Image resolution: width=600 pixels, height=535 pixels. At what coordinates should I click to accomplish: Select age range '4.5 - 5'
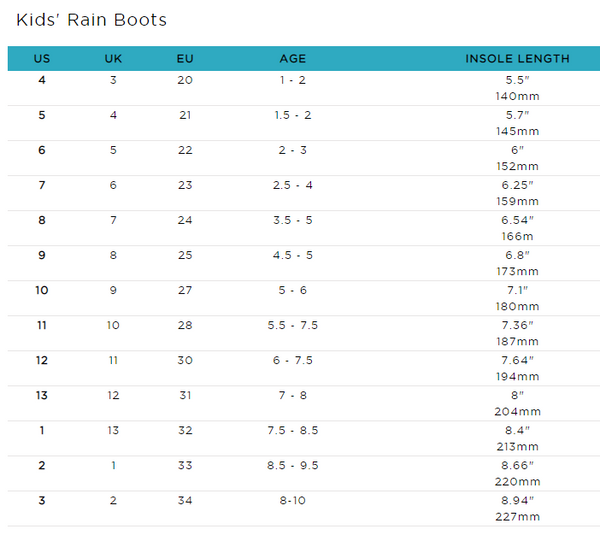pyautogui.click(x=293, y=255)
